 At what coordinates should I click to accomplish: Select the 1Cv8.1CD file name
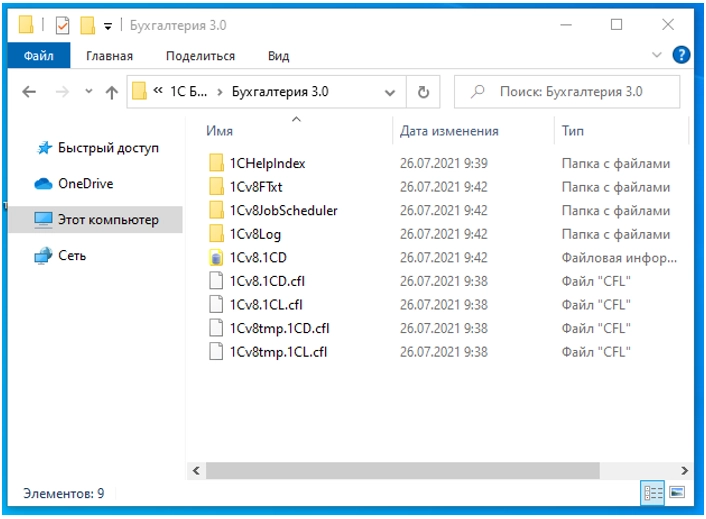tap(258, 257)
